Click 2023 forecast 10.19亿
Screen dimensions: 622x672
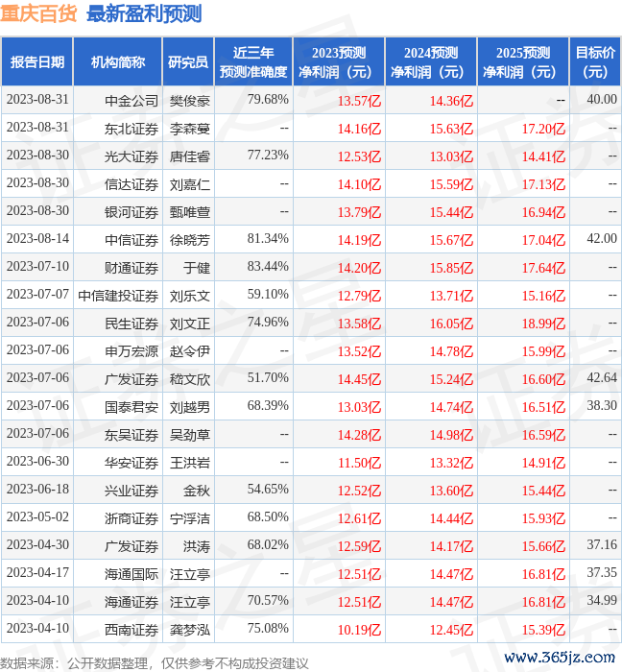pyautogui.click(x=359, y=631)
